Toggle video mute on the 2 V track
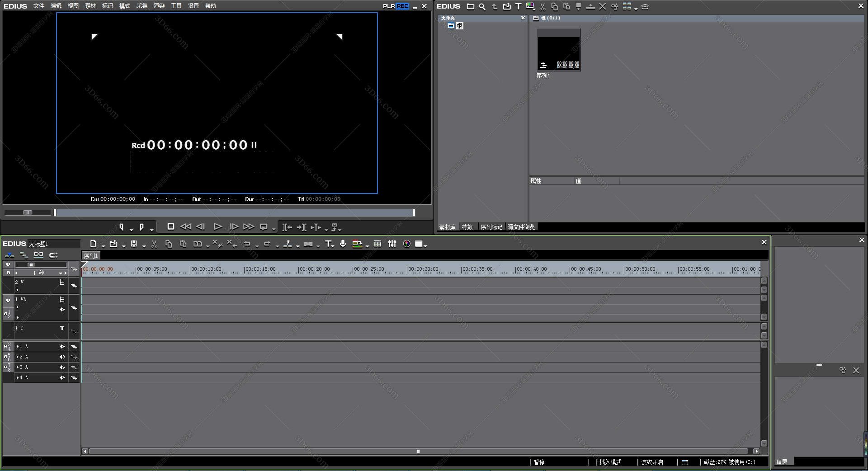 click(x=62, y=282)
